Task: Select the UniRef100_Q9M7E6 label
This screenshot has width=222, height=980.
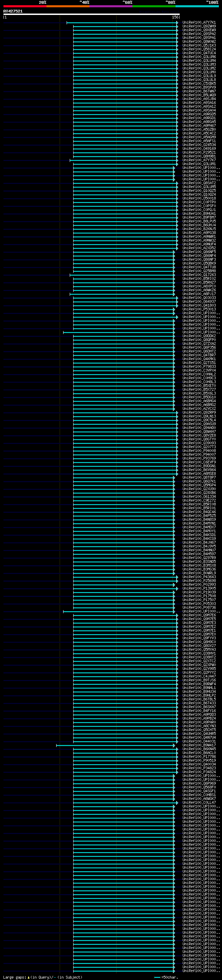Action: click(x=199, y=615)
